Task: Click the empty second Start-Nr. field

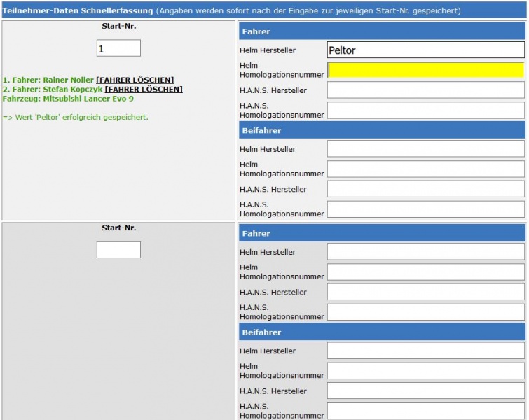Action: (118, 250)
